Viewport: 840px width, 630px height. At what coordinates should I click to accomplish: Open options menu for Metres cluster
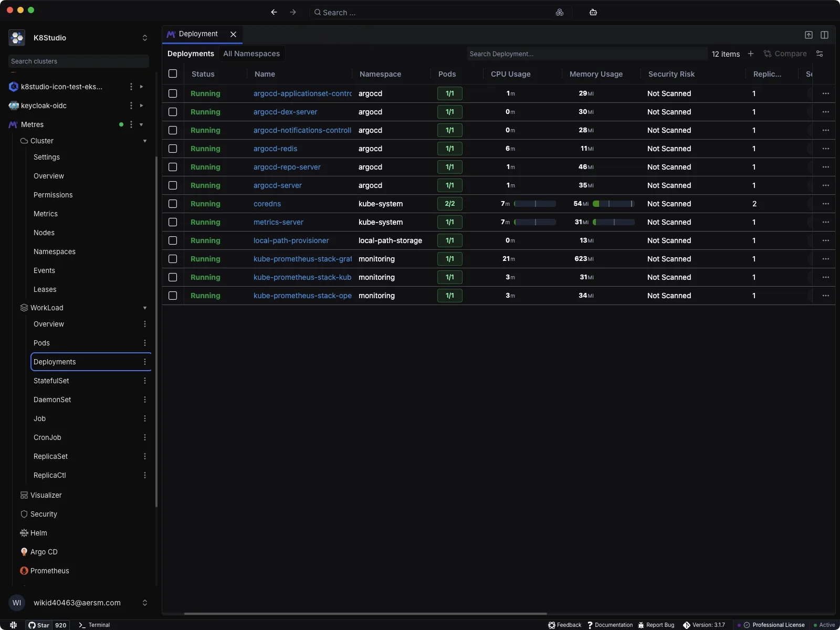[131, 124]
